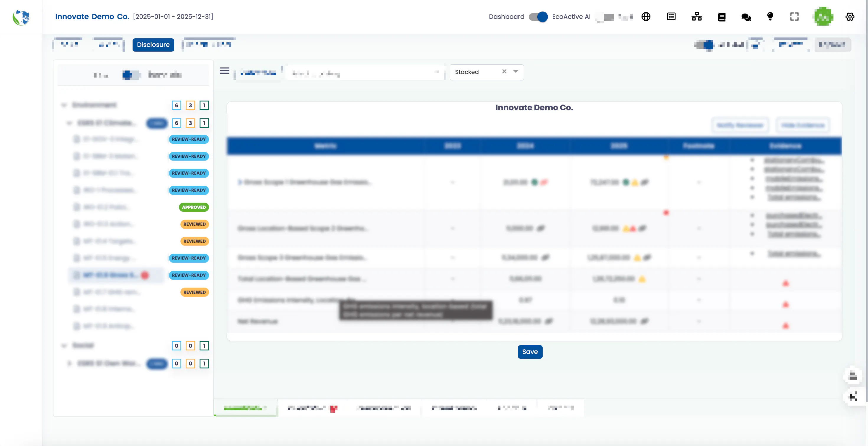Collapse the ESRS E1 Climate node

click(x=69, y=123)
